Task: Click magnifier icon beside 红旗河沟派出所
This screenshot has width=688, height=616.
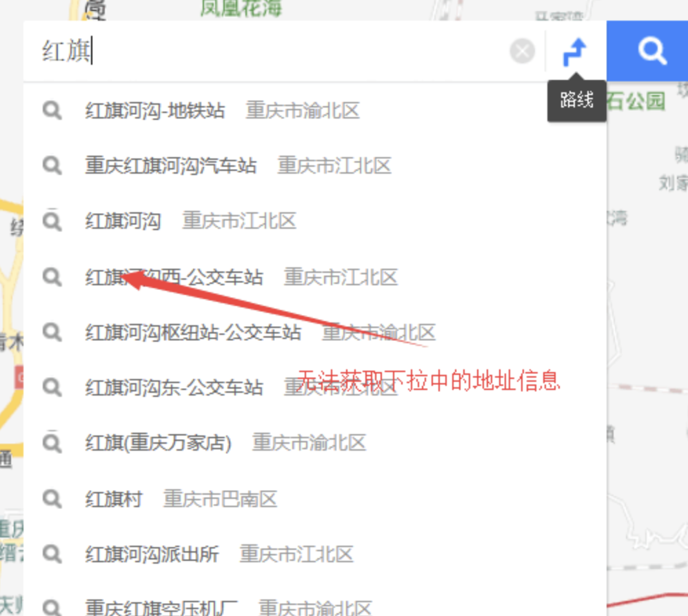Action: (x=52, y=553)
